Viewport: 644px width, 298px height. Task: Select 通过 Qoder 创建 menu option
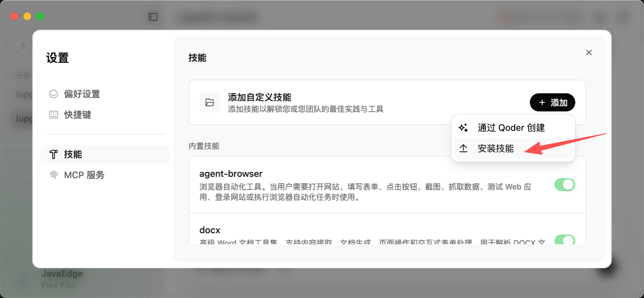coord(511,128)
